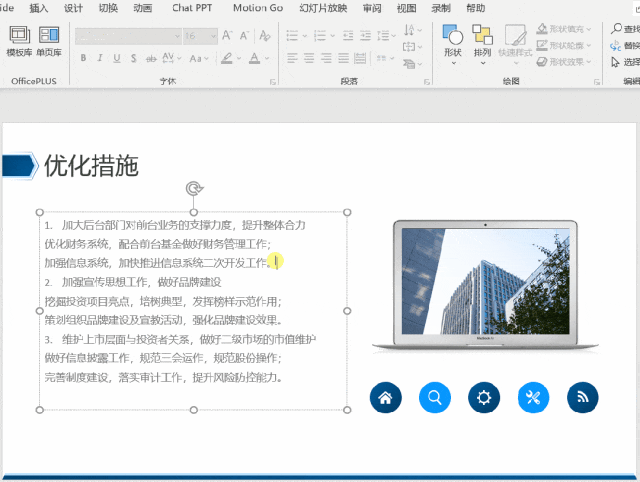The height and width of the screenshot is (482, 640).
Task: Click the decrease font size icon
Action: pos(244,36)
